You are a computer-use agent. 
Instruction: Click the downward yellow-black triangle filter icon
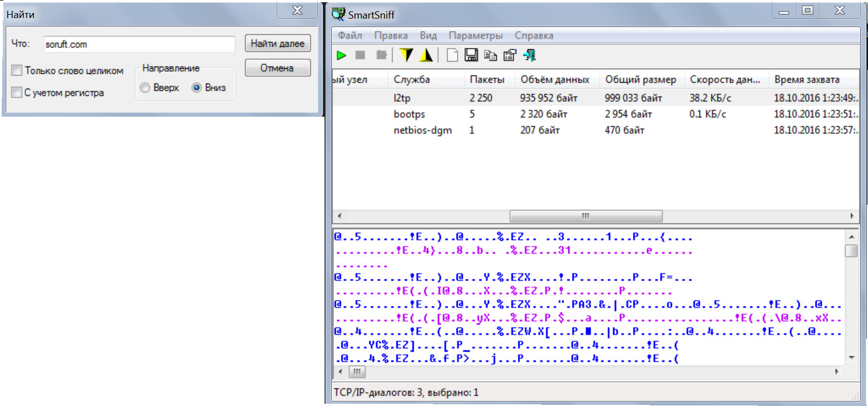tap(406, 55)
